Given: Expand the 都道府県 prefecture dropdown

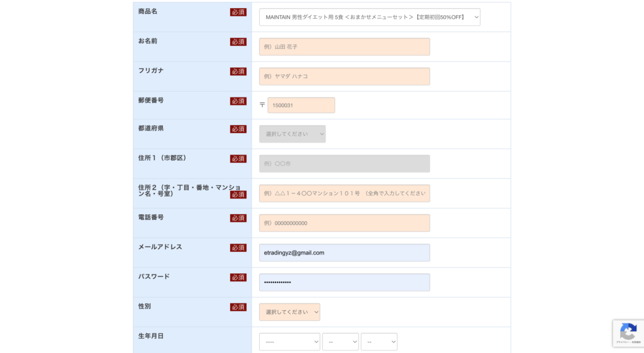Looking at the screenshot, I should pyautogui.click(x=292, y=134).
